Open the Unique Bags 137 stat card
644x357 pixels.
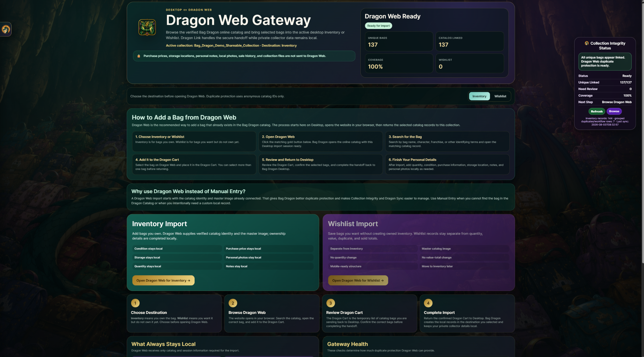[399, 41]
